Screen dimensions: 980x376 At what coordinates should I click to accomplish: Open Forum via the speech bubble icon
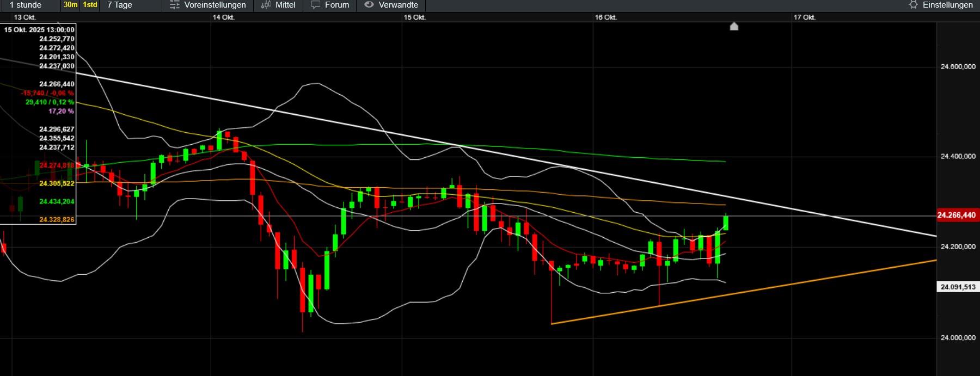click(315, 5)
